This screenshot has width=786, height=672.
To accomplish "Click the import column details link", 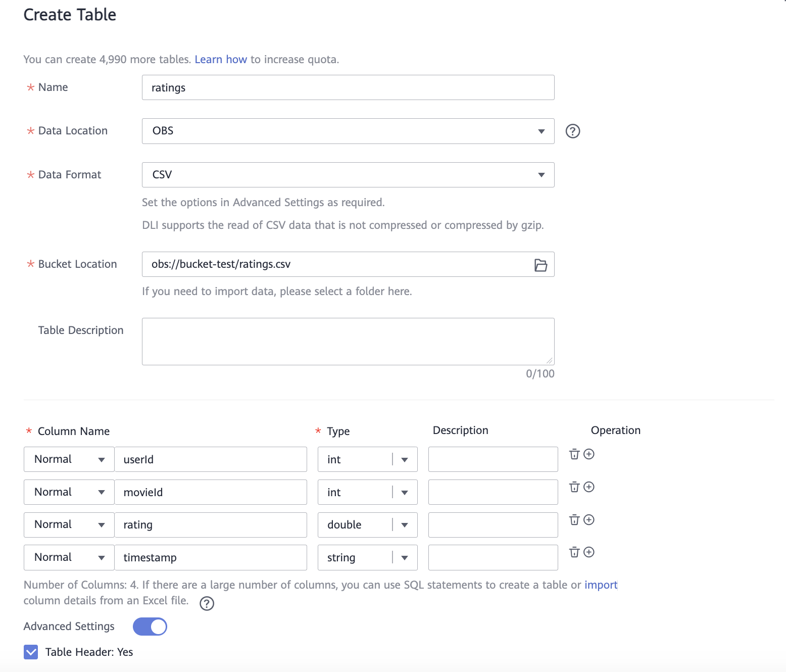I will [x=601, y=585].
